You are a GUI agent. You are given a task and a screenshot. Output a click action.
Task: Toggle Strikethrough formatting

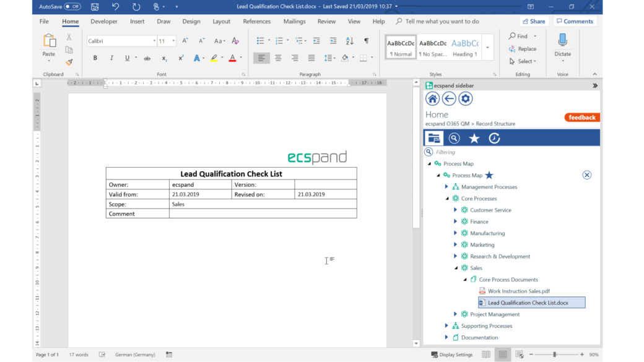pyautogui.click(x=147, y=58)
